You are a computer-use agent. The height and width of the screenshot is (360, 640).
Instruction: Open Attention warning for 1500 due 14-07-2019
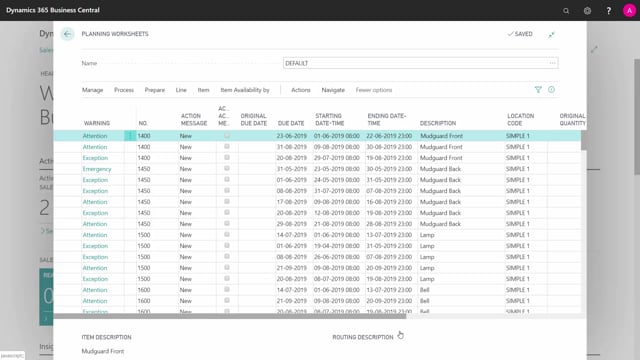[95, 235]
